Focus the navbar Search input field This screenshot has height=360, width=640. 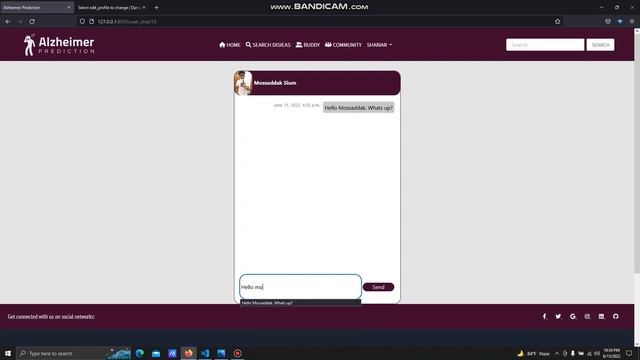point(545,45)
